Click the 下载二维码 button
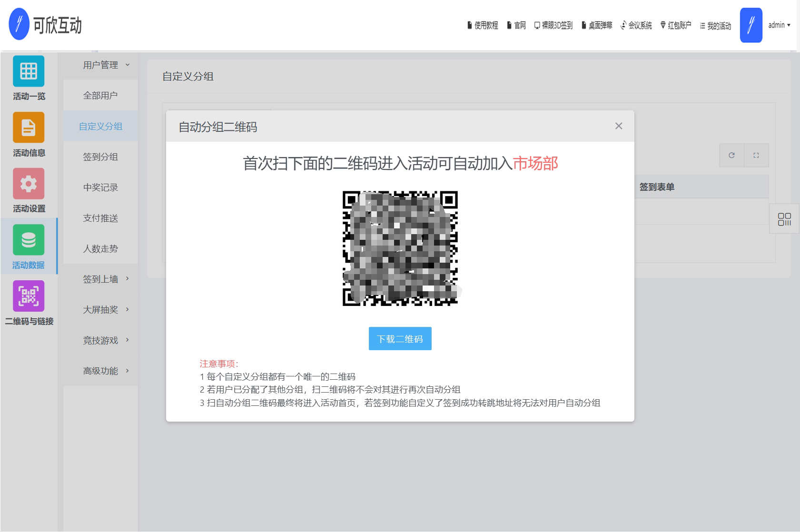The image size is (800, 532). point(400,339)
